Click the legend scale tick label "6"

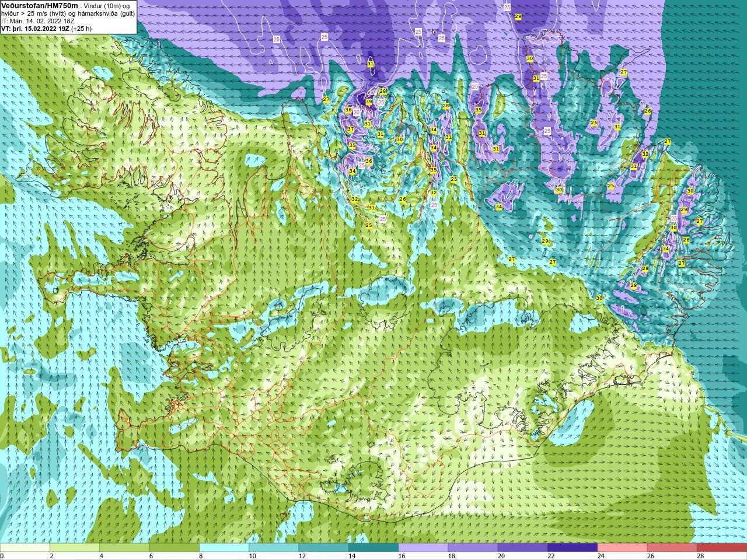[x=151, y=556]
